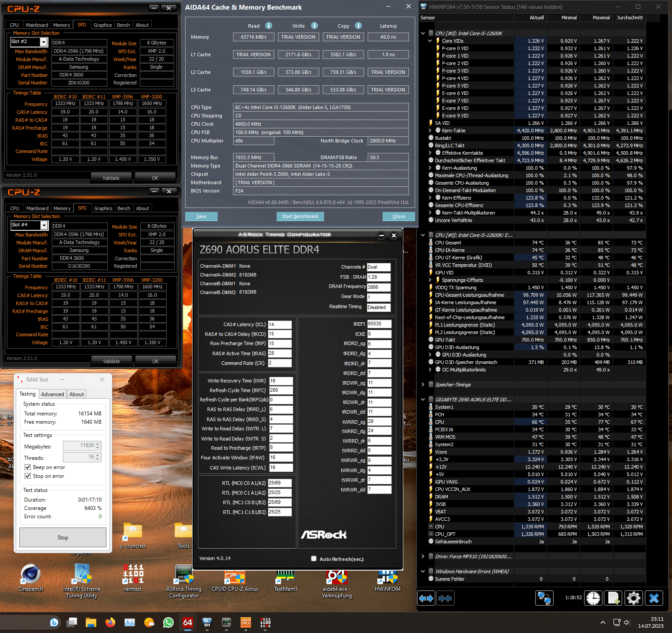This screenshot has height=633, width=672.
Task: Click the Realtime Timing Disabled field
Action: 379,308
